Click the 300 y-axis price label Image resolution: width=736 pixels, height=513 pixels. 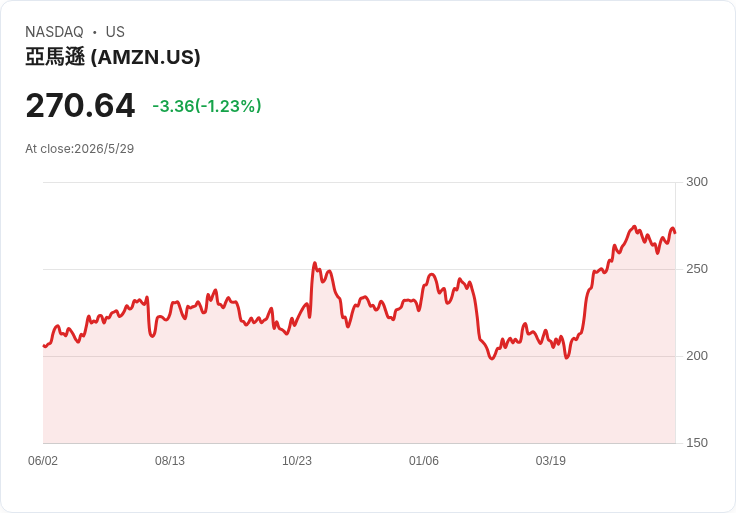697,182
